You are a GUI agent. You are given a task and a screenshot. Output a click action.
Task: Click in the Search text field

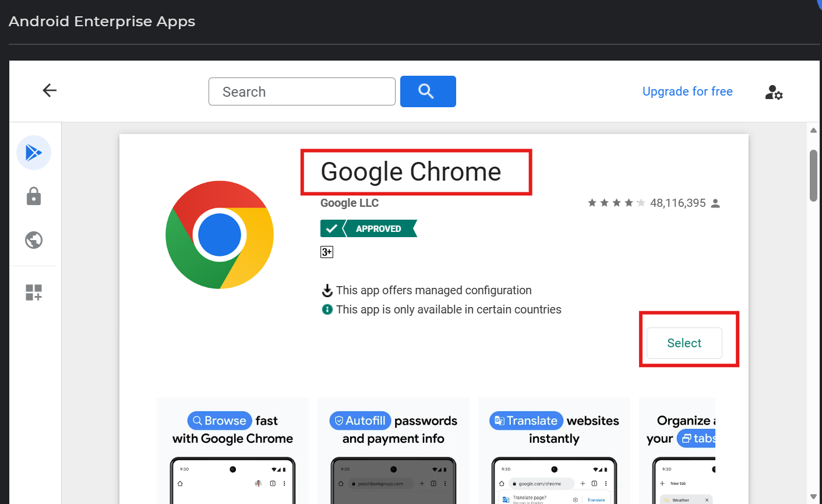tap(302, 92)
